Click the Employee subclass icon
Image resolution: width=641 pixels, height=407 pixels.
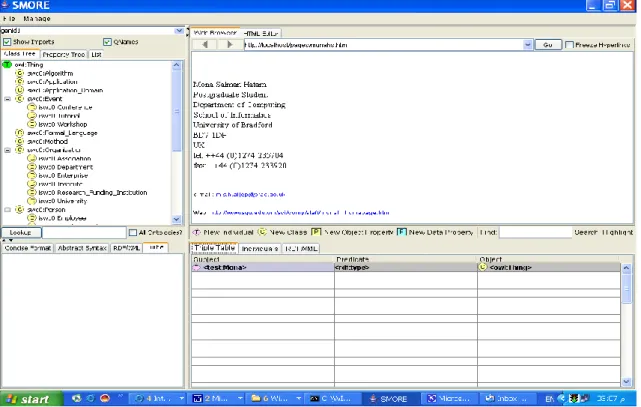click(x=32, y=218)
